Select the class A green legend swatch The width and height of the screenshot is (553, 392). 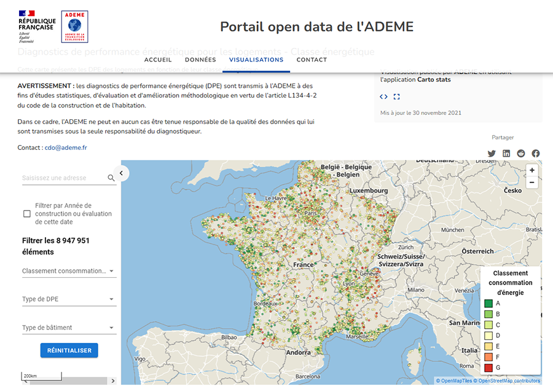click(x=487, y=303)
